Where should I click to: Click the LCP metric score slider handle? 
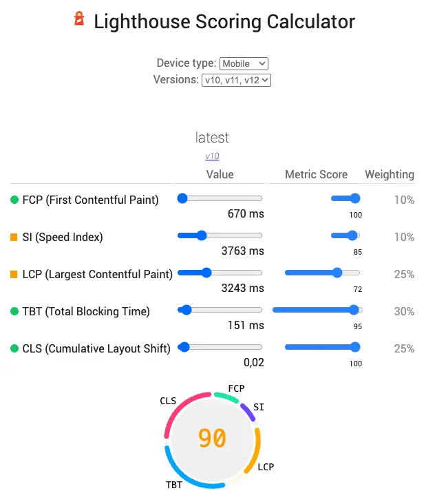pyautogui.click(x=337, y=273)
